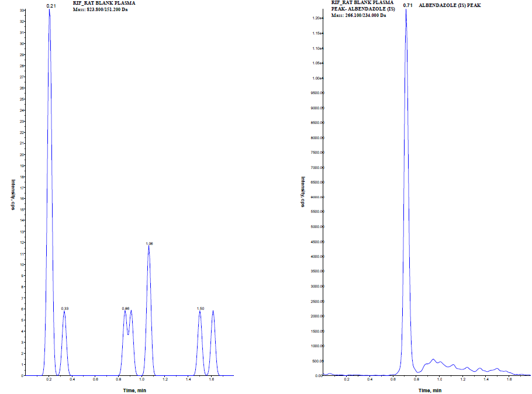Screen dimensions: 532x394
Task: Click the 1.50 peak label
Action: pos(200,308)
